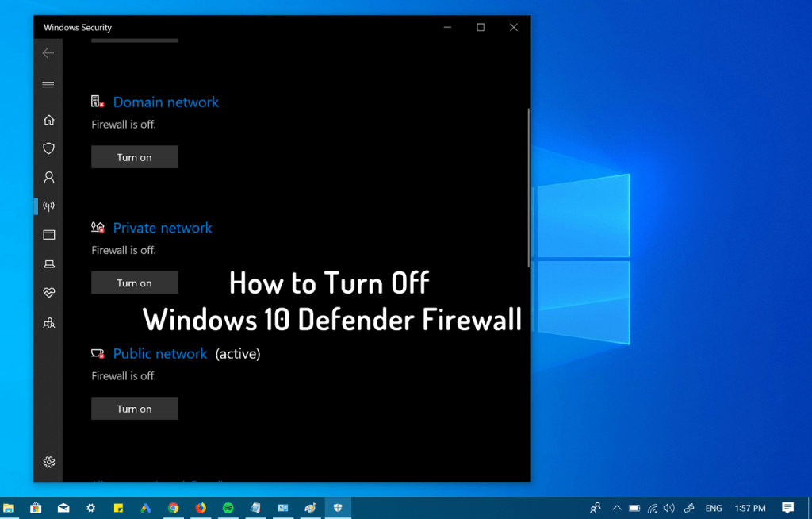This screenshot has width=812, height=519.
Task: Click the Windows Security page scrollbar
Action: click(528, 188)
